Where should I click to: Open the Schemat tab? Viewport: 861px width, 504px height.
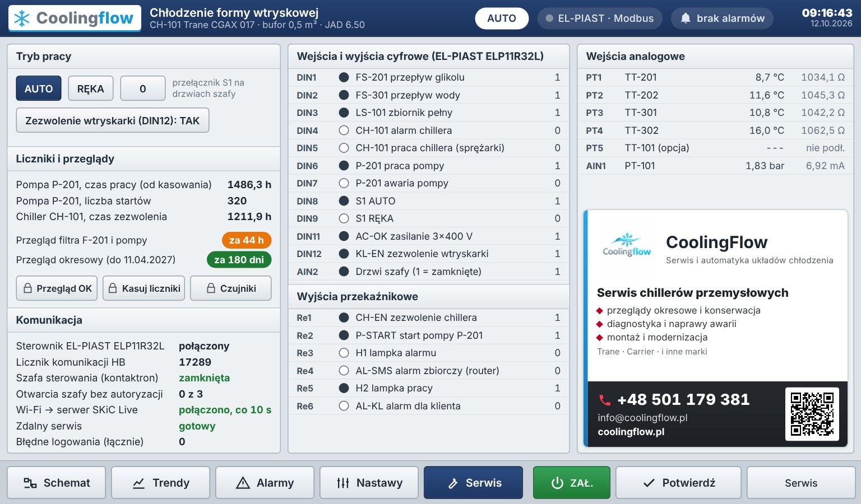coord(56,483)
